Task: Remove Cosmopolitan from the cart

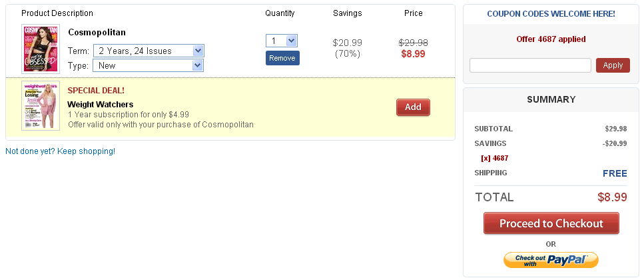Action: click(x=282, y=58)
